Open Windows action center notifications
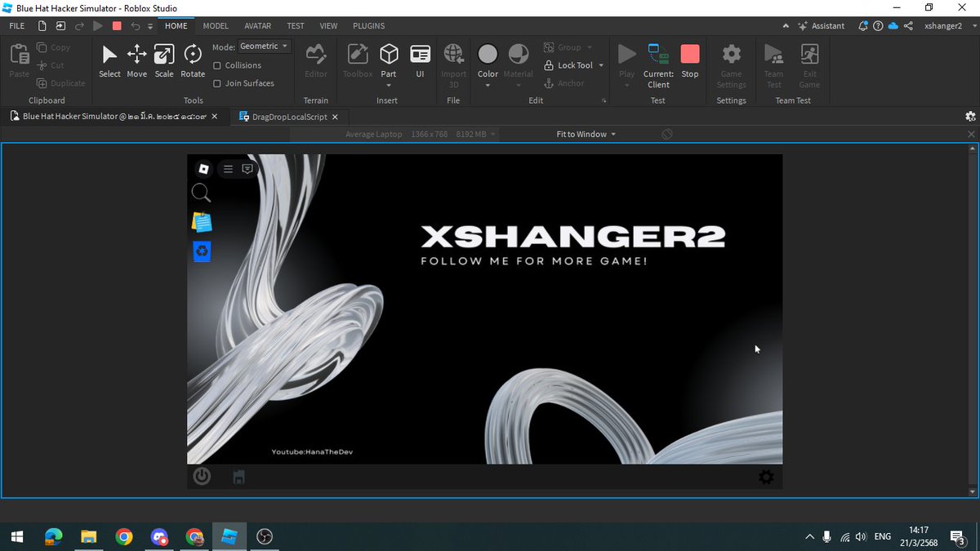 click(957, 536)
